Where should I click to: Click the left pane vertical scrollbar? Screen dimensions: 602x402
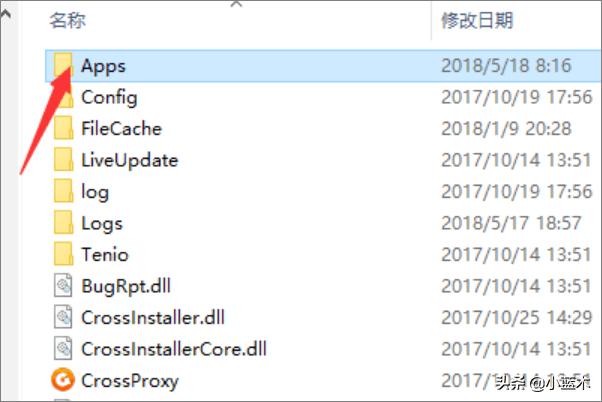pos(9,207)
